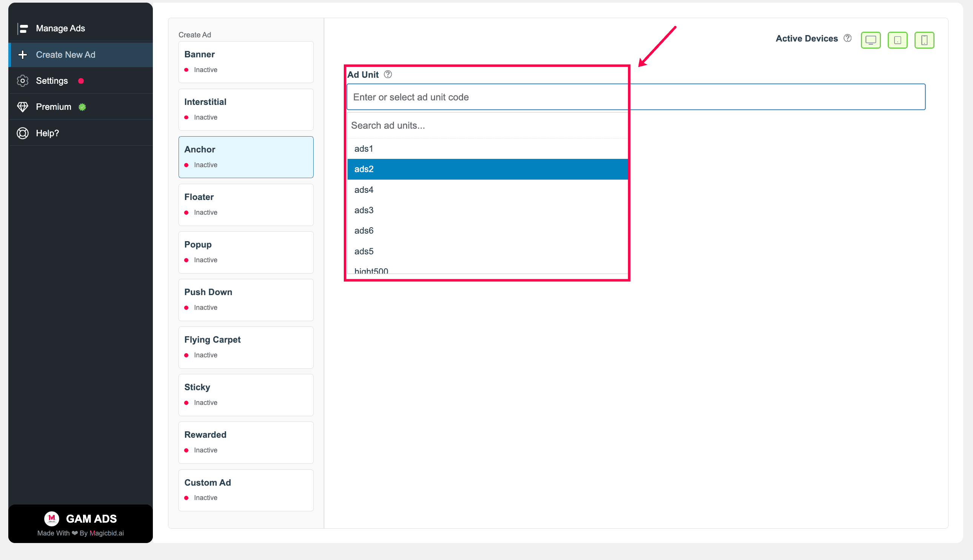This screenshot has width=973, height=560.
Task: Select the Custom Ad type card
Action: 246,490
